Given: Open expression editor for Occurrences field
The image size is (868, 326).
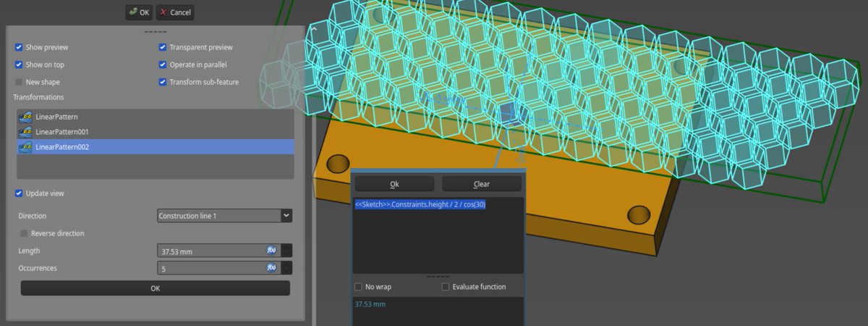Looking at the screenshot, I should tap(271, 268).
